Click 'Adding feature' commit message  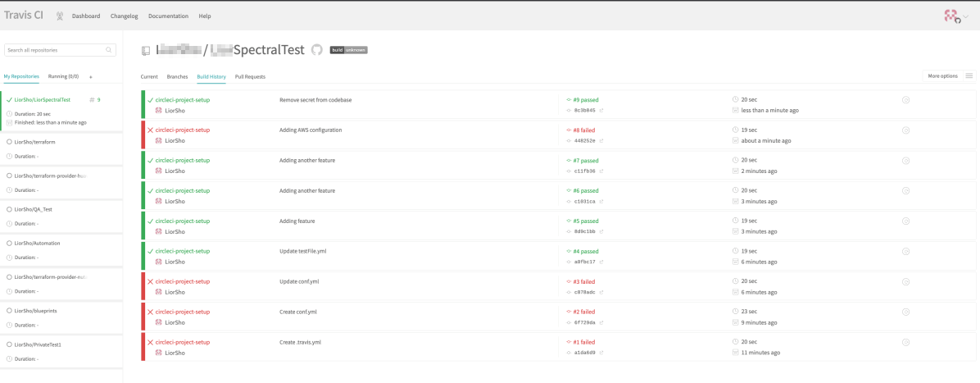point(297,221)
